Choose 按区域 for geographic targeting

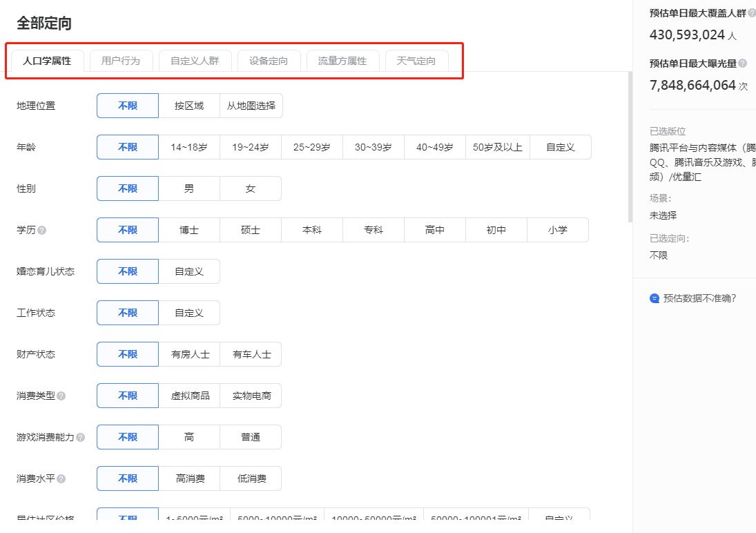pos(189,105)
